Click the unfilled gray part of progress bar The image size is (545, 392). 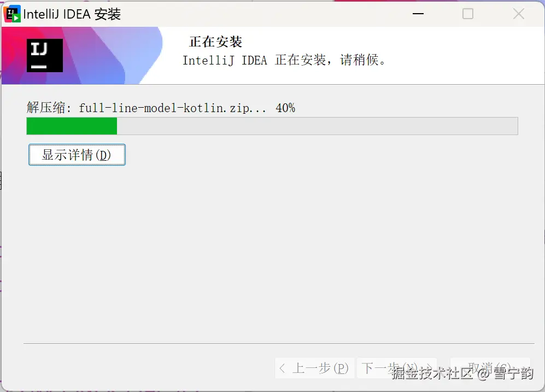click(x=317, y=126)
